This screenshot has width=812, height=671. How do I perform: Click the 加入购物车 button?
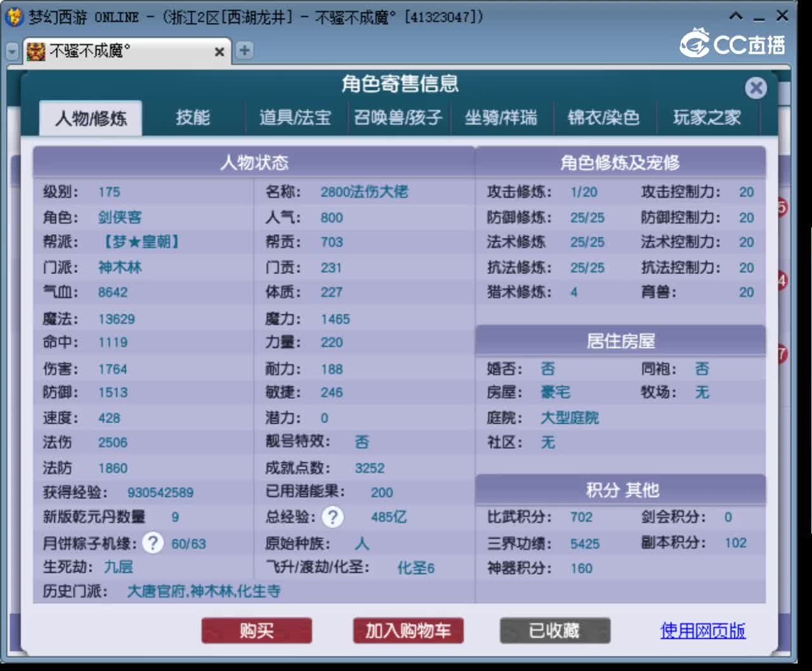tap(408, 630)
